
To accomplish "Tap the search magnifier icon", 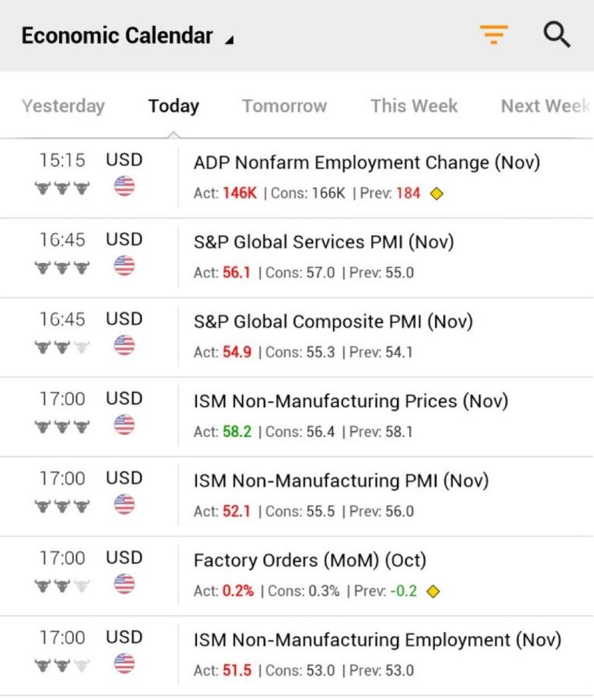I will pos(557,35).
